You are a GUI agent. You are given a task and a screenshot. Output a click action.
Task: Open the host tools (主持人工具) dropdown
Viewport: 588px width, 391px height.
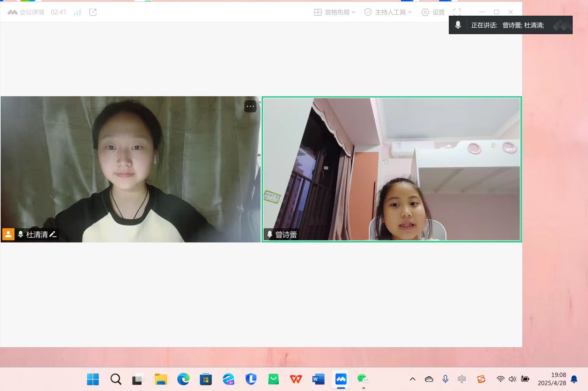[388, 12]
